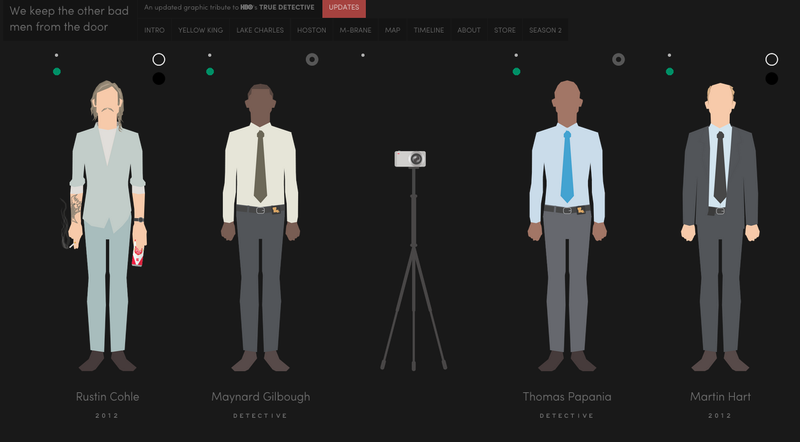Select the Thomas Papania character illustration
800x442 pixels.
tap(567, 226)
